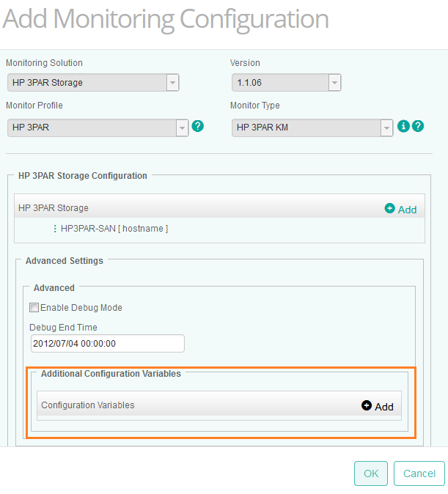
Task: Click info icon next to Monitor Type
Action: point(403,126)
